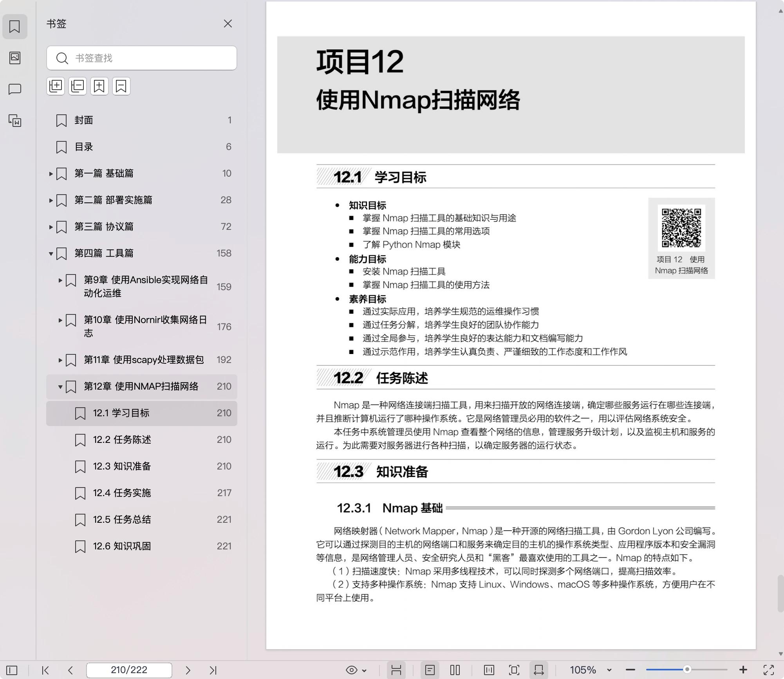Click the QR code for 项目12
The height and width of the screenshot is (679, 784).
pyautogui.click(x=681, y=228)
